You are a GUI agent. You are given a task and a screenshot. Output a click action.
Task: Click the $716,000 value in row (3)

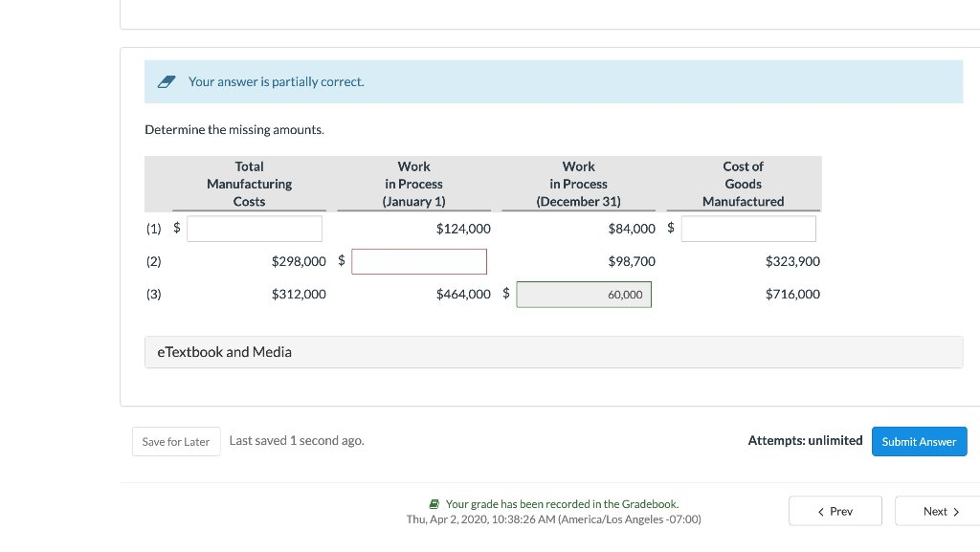point(792,294)
